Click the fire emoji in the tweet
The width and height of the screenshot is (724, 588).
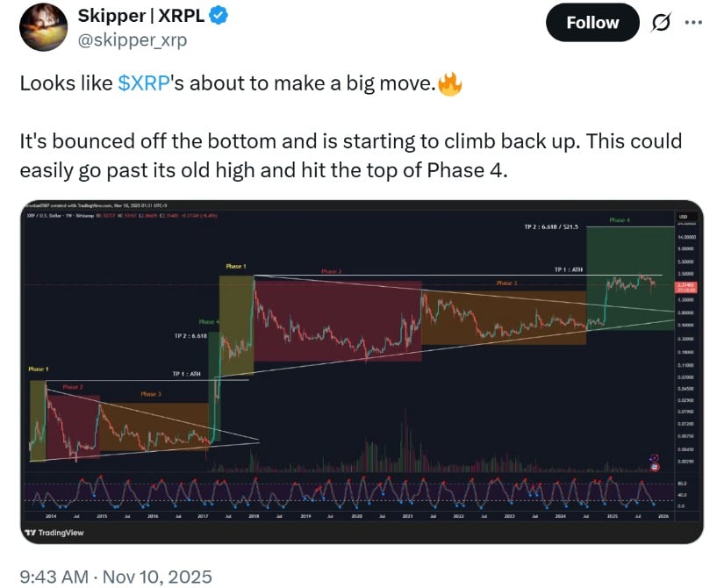click(x=449, y=85)
